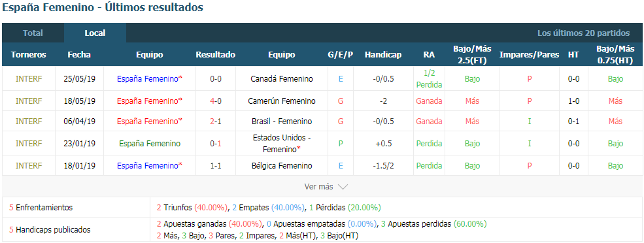Click the 1-1 result versus Bélgica
This screenshot has height=243, width=644.
tap(216, 166)
